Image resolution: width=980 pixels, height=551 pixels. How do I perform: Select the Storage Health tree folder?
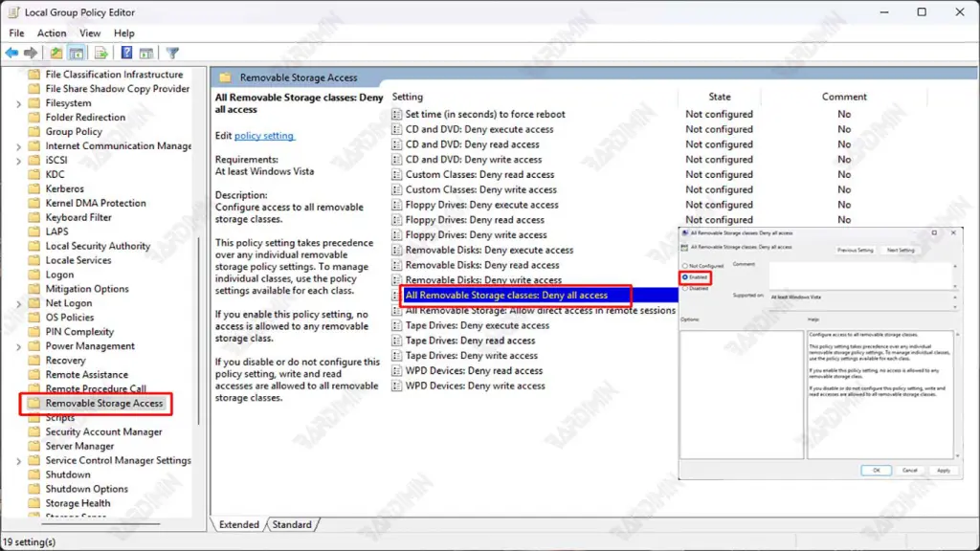coord(78,503)
